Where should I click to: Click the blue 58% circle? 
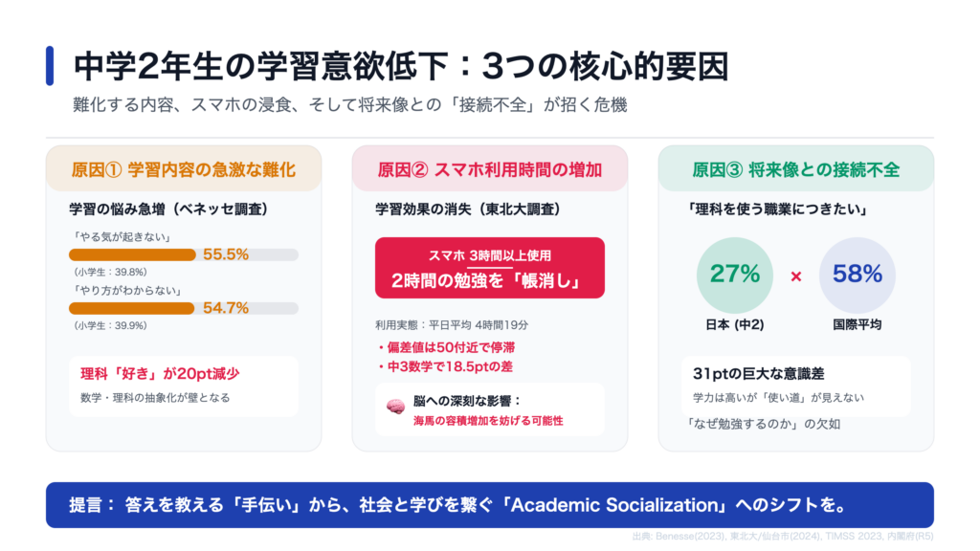tap(857, 275)
